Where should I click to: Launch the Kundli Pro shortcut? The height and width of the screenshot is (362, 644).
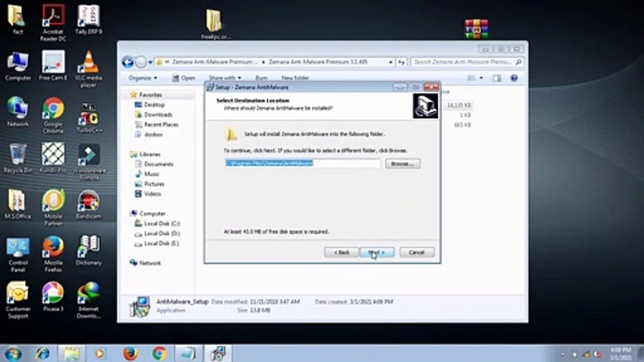pos(53,158)
